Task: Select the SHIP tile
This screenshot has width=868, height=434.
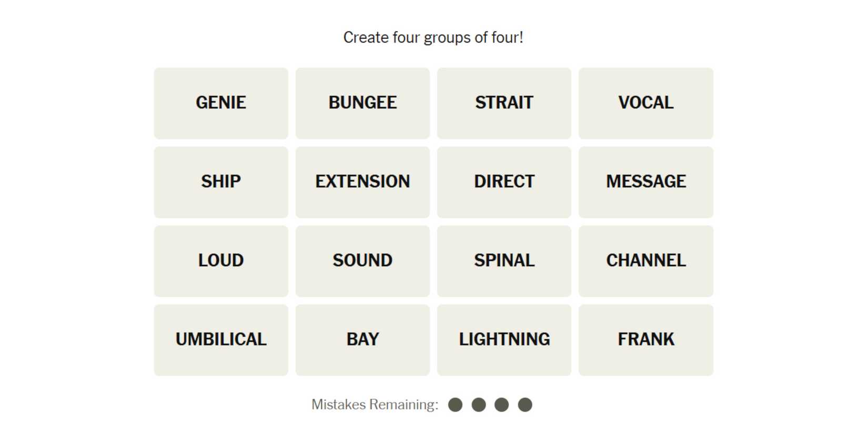Action: point(221,182)
